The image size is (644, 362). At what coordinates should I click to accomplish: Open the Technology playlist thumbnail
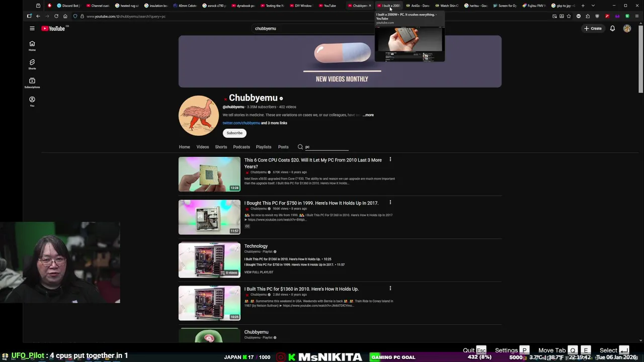point(209,260)
